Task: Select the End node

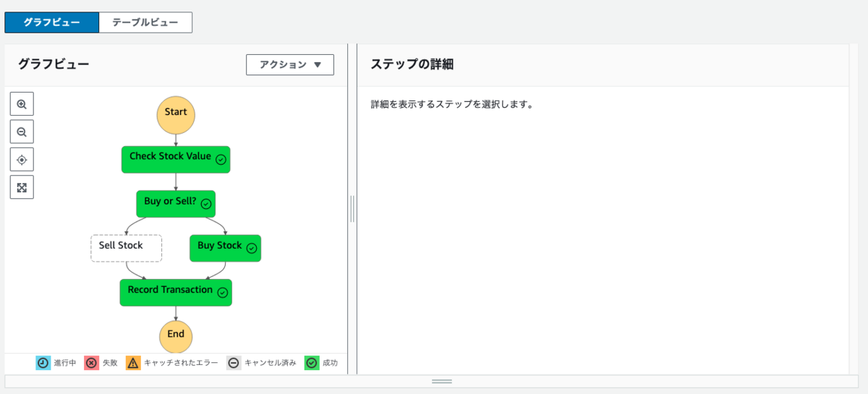Action: click(x=176, y=336)
